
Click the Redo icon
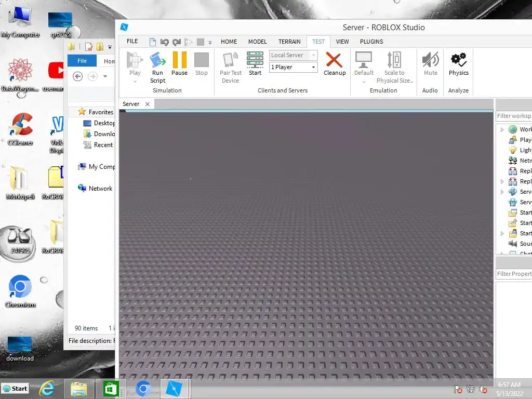(x=177, y=42)
